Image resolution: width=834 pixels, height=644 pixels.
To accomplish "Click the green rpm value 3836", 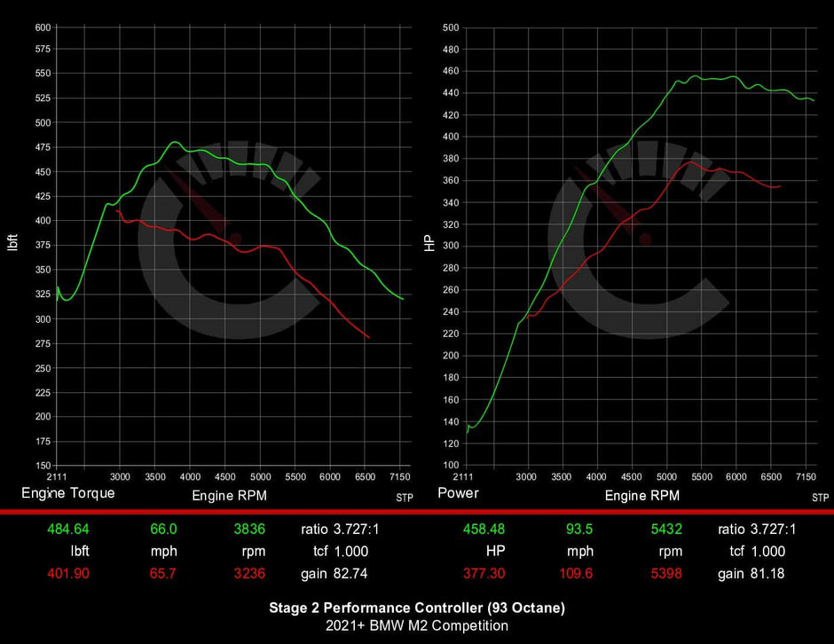I will pyautogui.click(x=249, y=530).
